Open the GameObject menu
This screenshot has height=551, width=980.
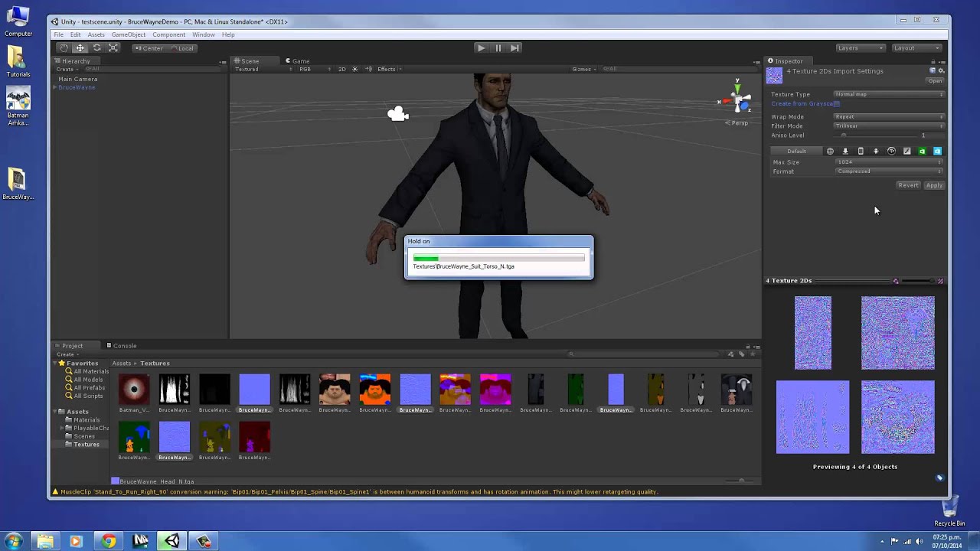tap(129, 34)
